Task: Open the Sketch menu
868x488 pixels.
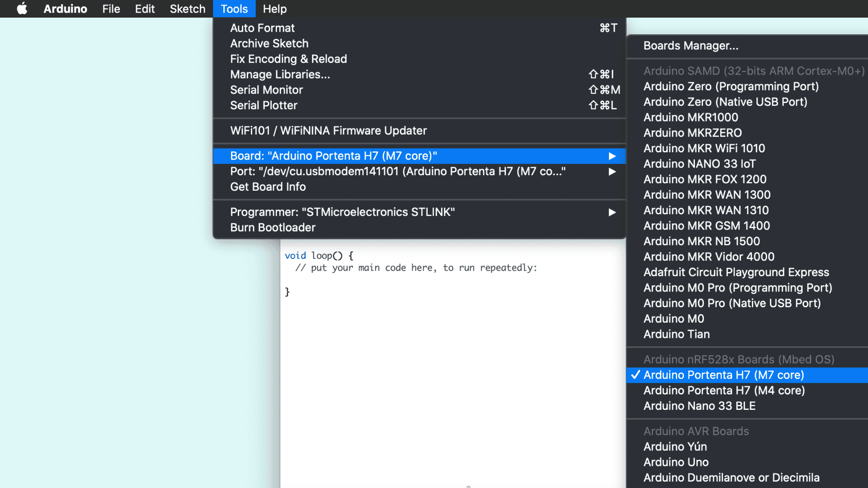Action: 187,9
